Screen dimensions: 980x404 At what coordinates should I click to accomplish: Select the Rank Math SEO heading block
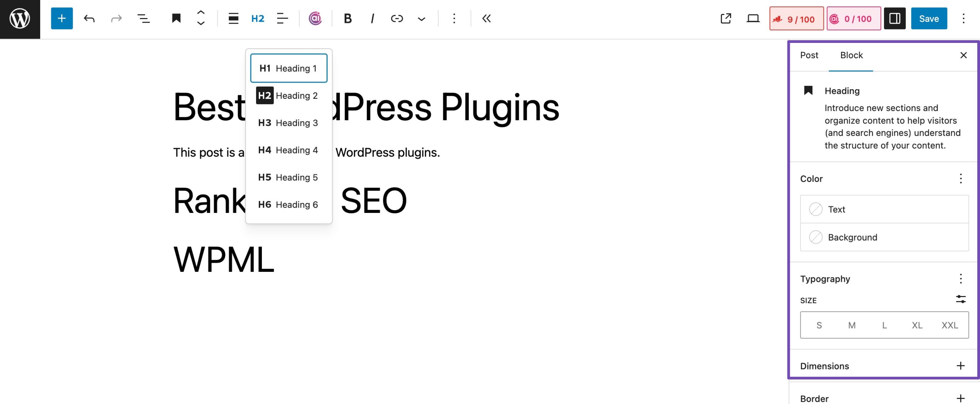[x=290, y=200]
